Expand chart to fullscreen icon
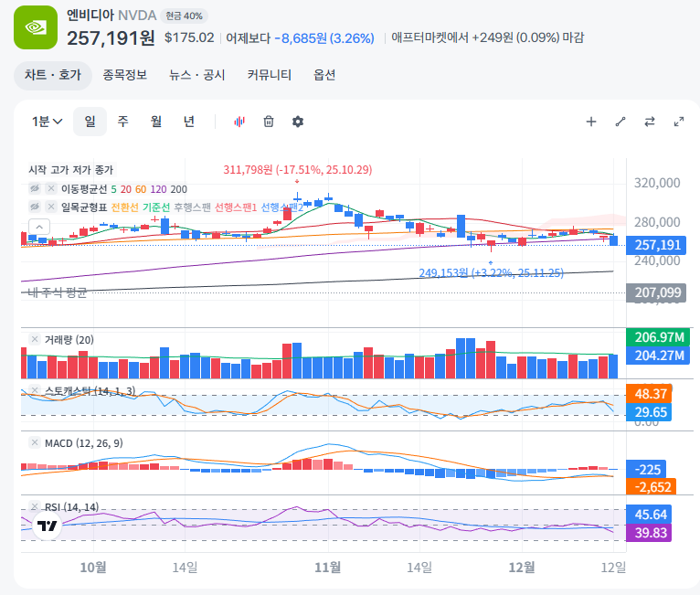 coord(679,122)
